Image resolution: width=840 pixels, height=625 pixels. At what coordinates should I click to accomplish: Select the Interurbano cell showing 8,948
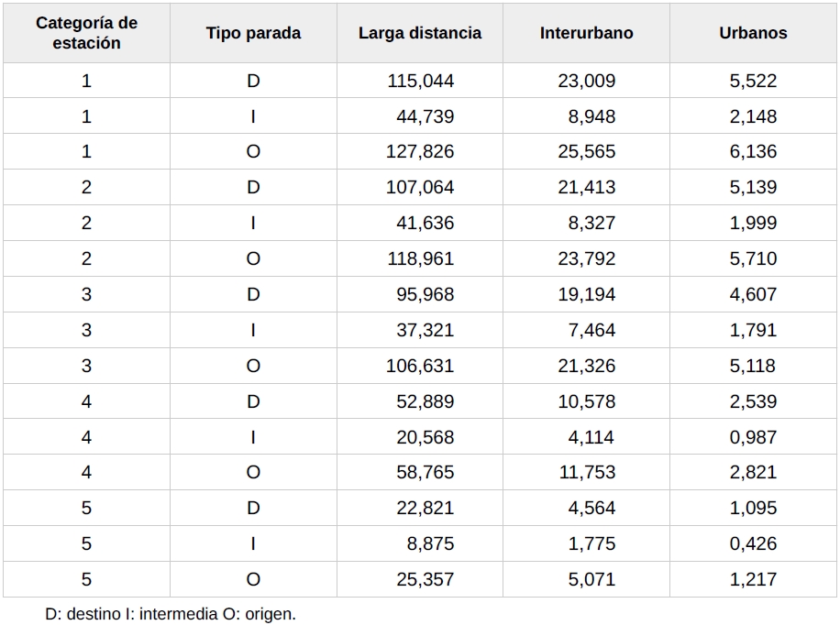point(591,116)
